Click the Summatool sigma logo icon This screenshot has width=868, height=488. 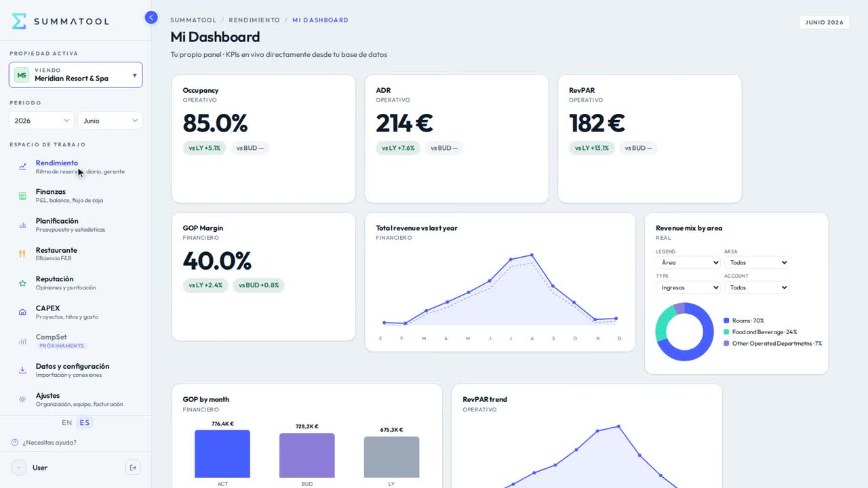20,21
